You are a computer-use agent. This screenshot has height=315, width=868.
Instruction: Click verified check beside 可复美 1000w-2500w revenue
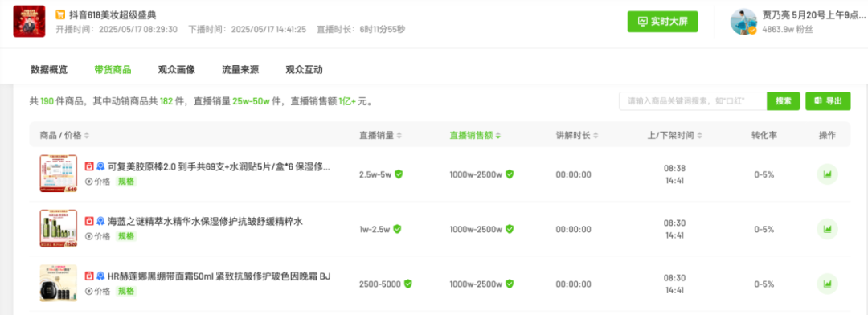click(x=510, y=174)
